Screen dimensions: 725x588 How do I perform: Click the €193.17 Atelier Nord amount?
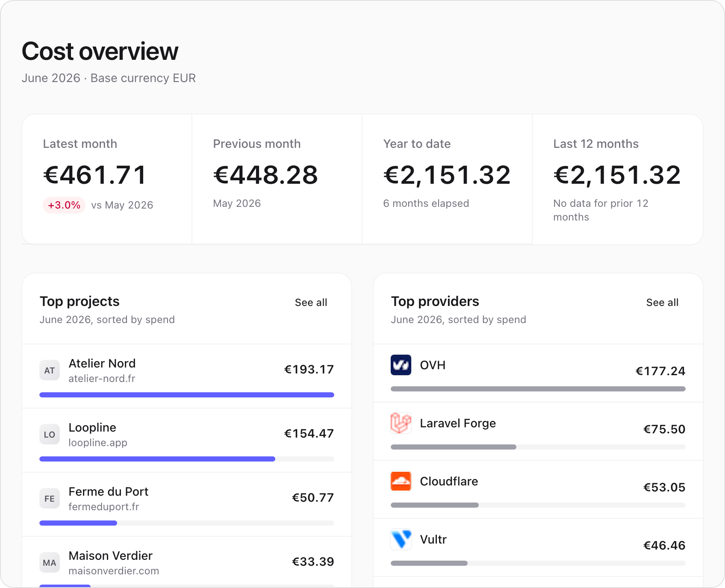(309, 369)
